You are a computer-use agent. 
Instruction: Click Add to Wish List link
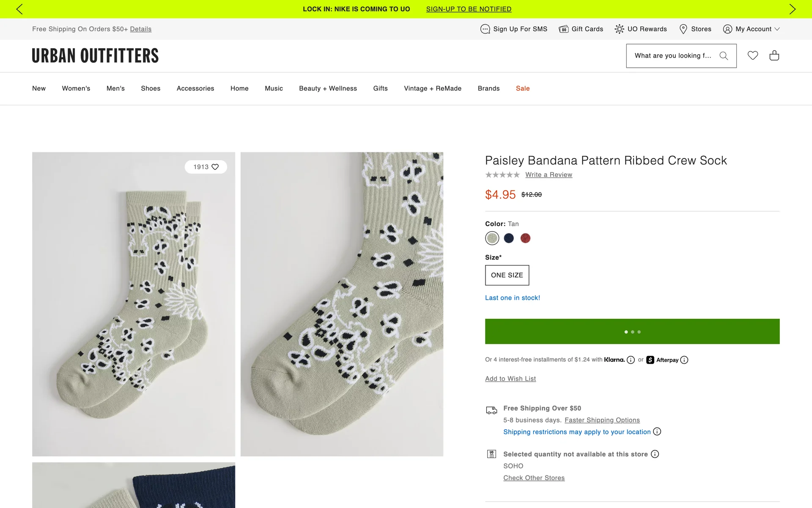510,379
